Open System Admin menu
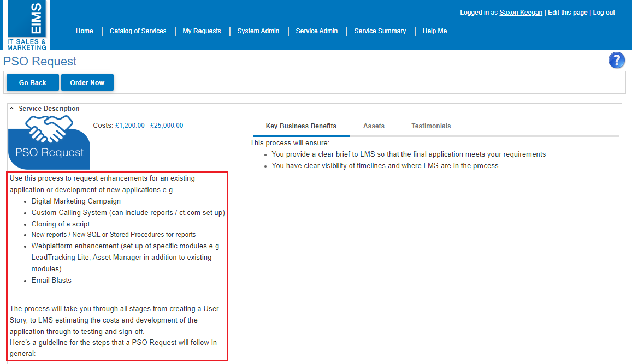 coord(258,31)
